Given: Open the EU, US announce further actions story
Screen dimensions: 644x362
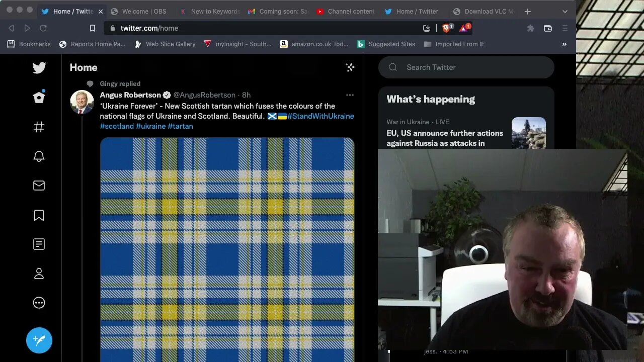Looking at the screenshot, I should (x=445, y=138).
